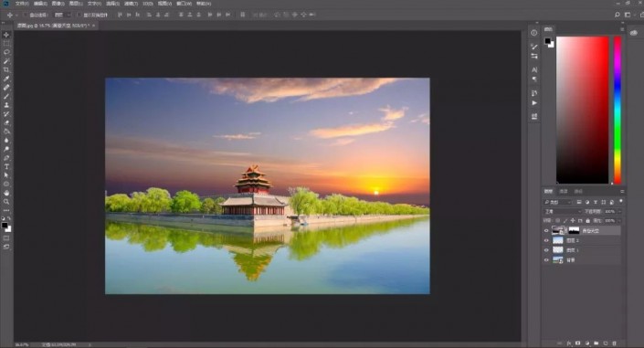This screenshot has width=644, height=348.
Task: Select the Crop tool
Action: (x=6, y=69)
